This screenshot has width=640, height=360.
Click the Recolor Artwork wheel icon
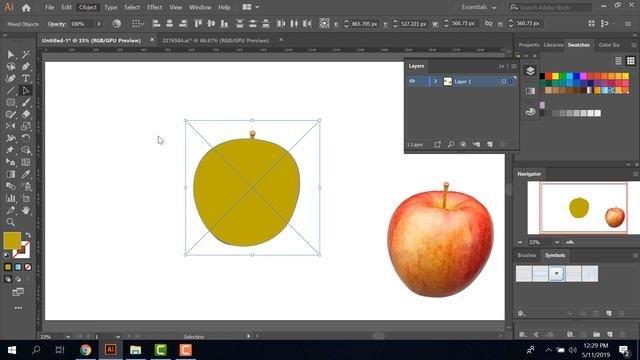pos(117,24)
